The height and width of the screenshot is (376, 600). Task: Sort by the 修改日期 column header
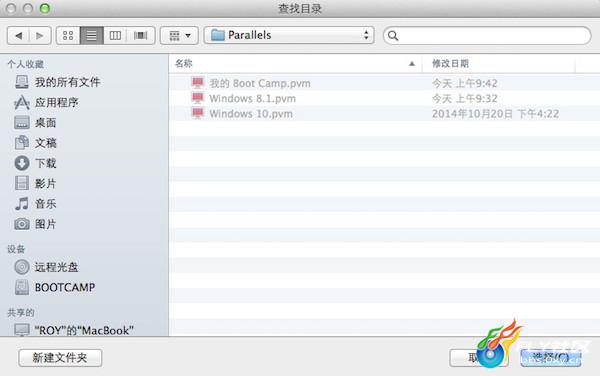pyautogui.click(x=499, y=63)
